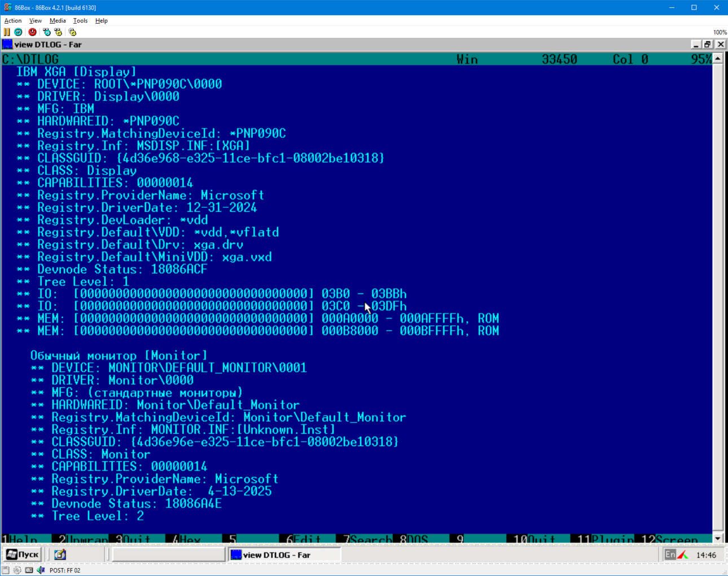This screenshot has height=576, width=728.
Task: Select the view DTLOG - Far taskbar button
Action: pyautogui.click(x=284, y=555)
